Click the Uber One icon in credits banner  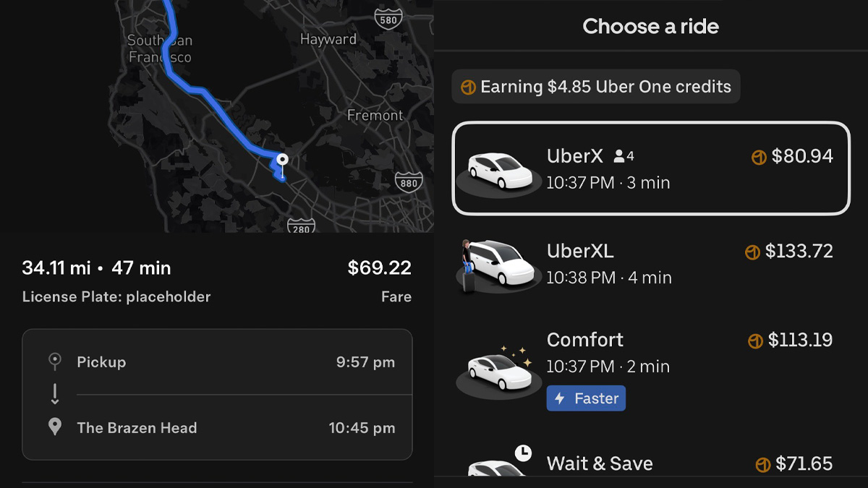tap(468, 87)
